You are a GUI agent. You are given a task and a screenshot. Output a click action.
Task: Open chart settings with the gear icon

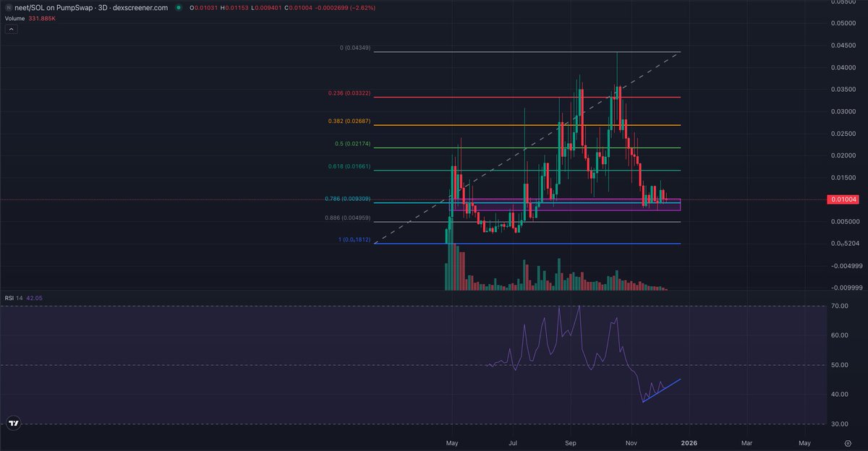click(847, 444)
